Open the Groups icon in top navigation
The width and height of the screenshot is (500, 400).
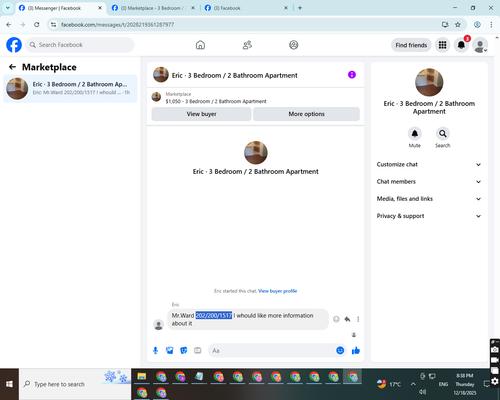click(294, 45)
